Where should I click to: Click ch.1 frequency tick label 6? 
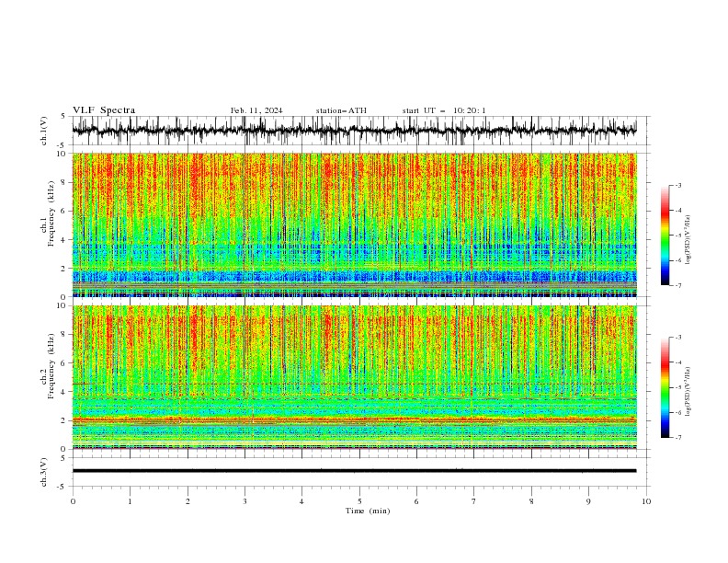(63, 211)
